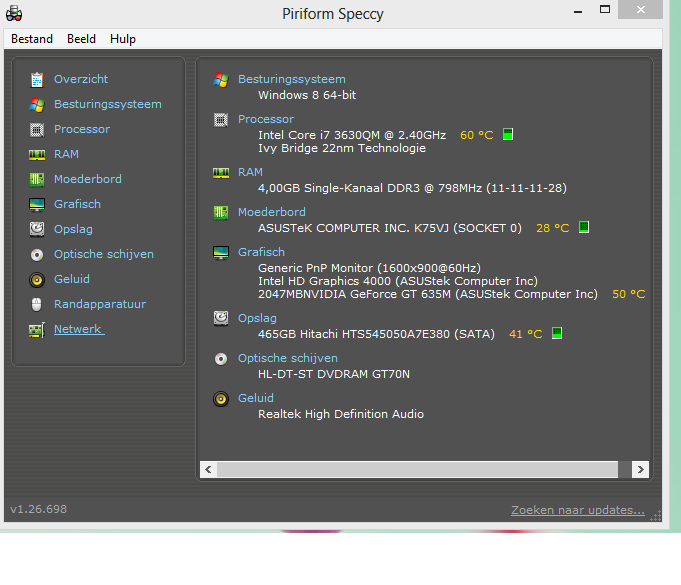Click the 60 °C processor temperature value
This screenshot has height=585, width=681.
477,135
